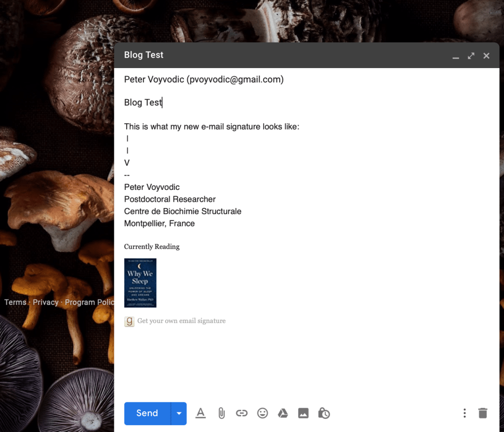Attach files using the paperclip icon
This screenshot has width=504, height=432.
pos(221,413)
